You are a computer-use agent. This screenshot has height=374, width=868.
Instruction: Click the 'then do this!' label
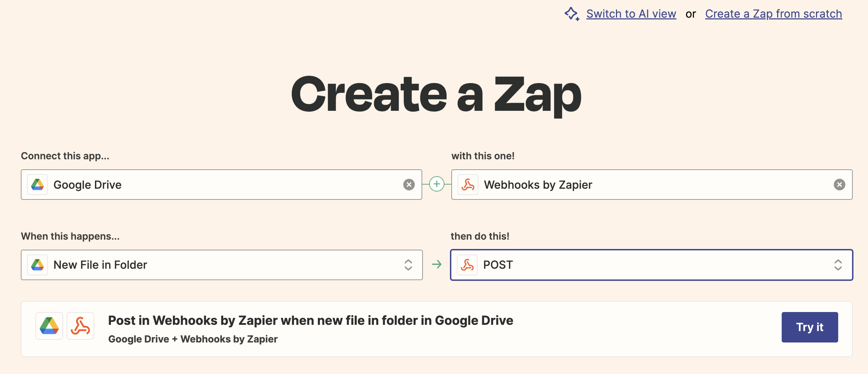[480, 236]
